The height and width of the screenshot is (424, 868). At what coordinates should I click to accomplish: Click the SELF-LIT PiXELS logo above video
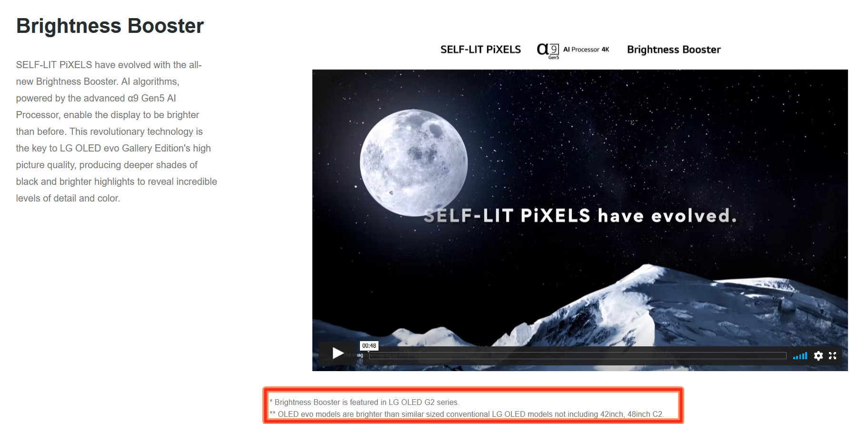click(x=480, y=50)
